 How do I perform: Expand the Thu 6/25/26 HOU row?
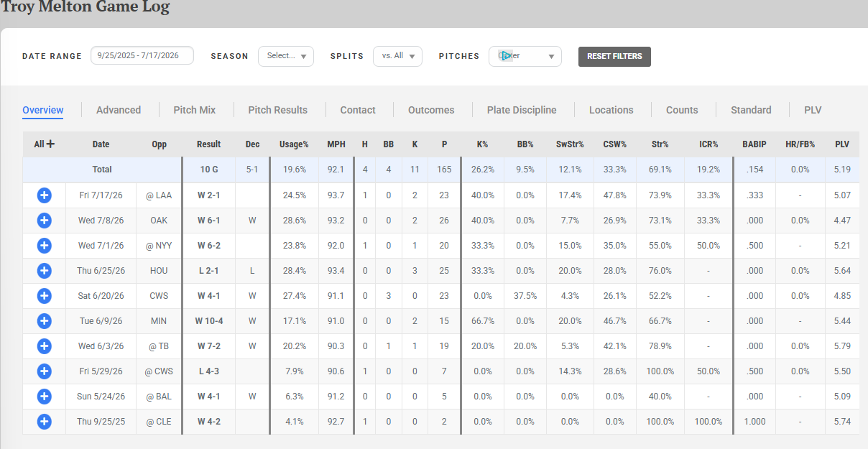click(x=44, y=271)
